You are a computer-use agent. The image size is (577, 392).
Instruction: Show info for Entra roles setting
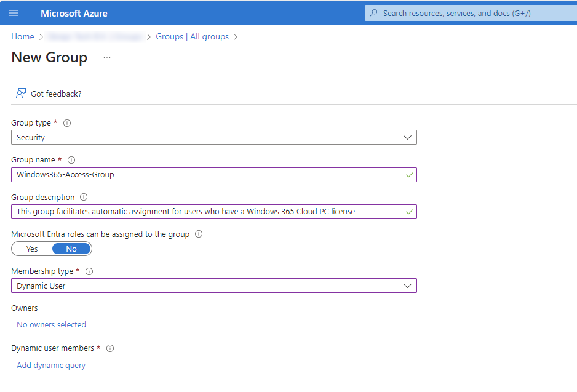(x=199, y=234)
